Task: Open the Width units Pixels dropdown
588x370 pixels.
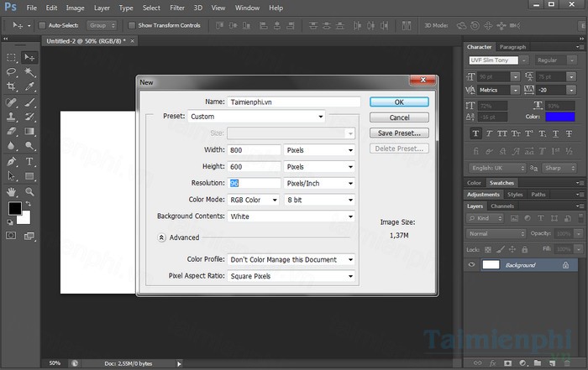Action: tap(319, 150)
